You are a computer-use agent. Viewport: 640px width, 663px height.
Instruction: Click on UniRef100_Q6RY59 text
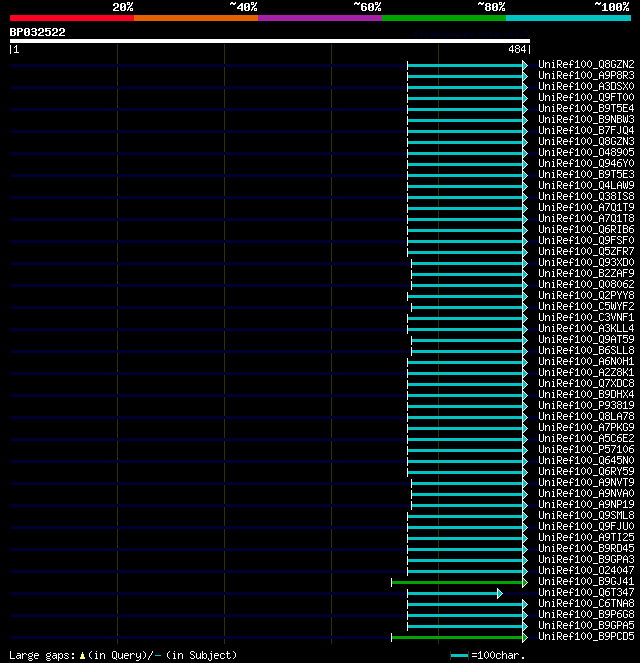point(586,471)
